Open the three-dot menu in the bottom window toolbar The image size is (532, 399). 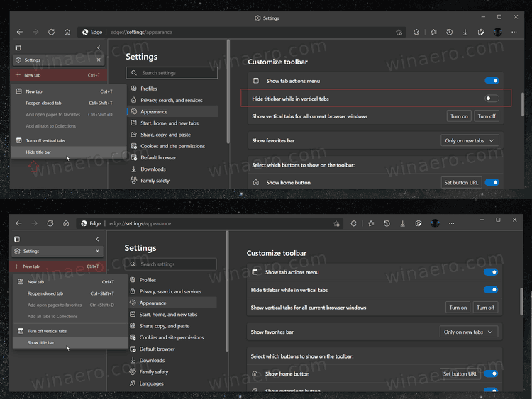(451, 223)
